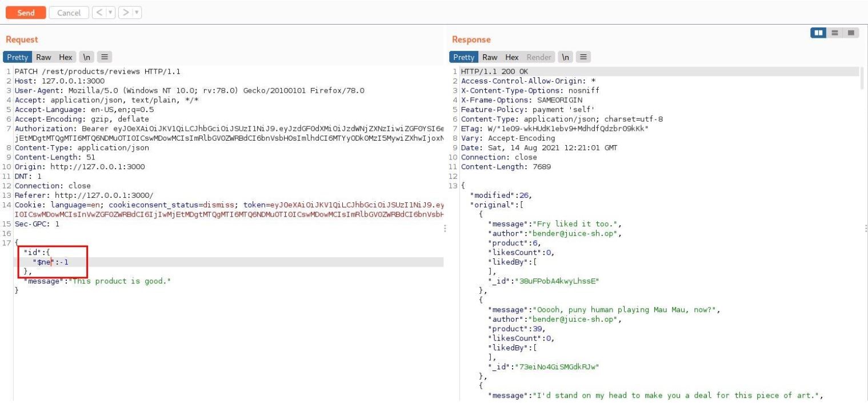The width and height of the screenshot is (868, 411).
Task: Select the Request Pretty tab
Action: (x=18, y=57)
